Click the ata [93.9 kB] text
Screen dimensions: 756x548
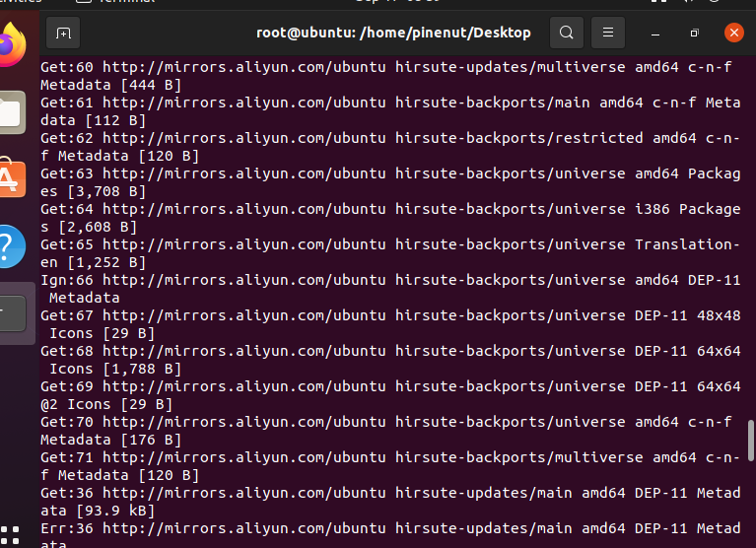point(98,511)
